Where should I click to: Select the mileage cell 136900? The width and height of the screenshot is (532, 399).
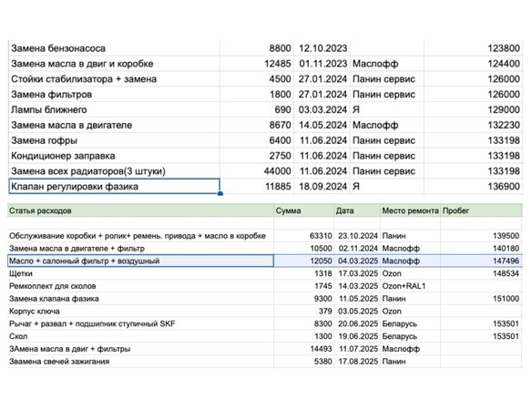pos(474,186)
